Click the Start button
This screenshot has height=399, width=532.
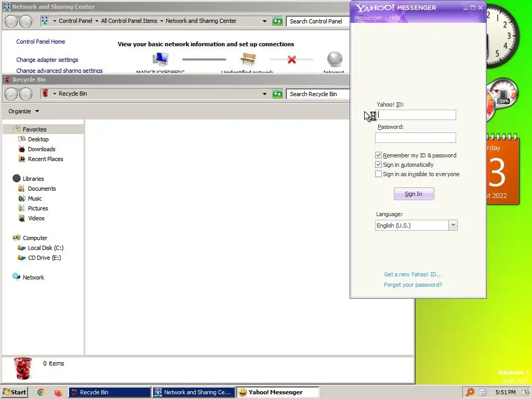tap(14, 392)
